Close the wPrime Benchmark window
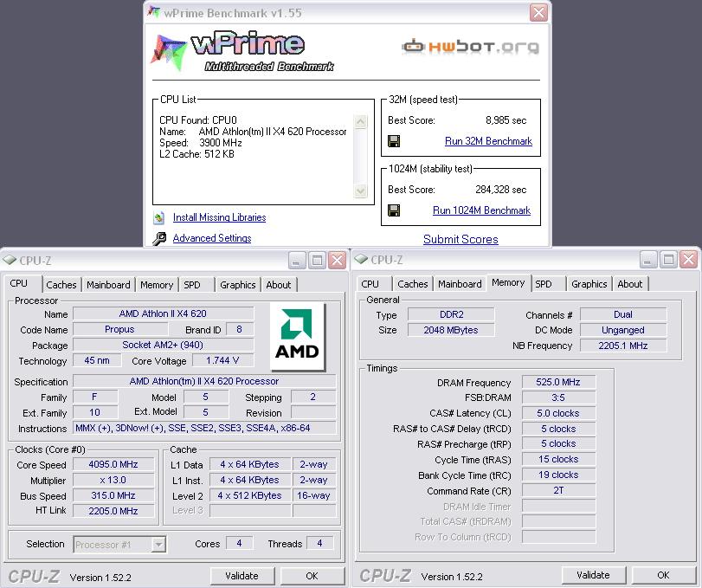The width and height of the screenshot is (702, 588). coord(538,12)
